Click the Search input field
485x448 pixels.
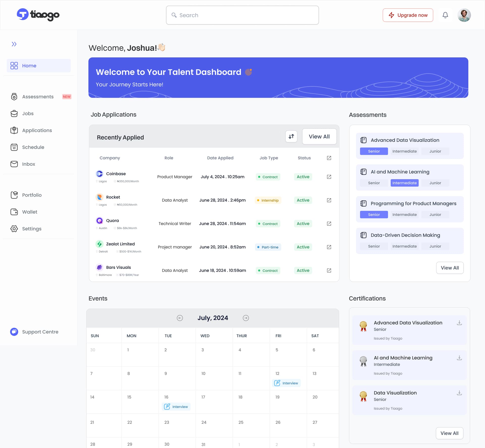[x=243, y=15]
